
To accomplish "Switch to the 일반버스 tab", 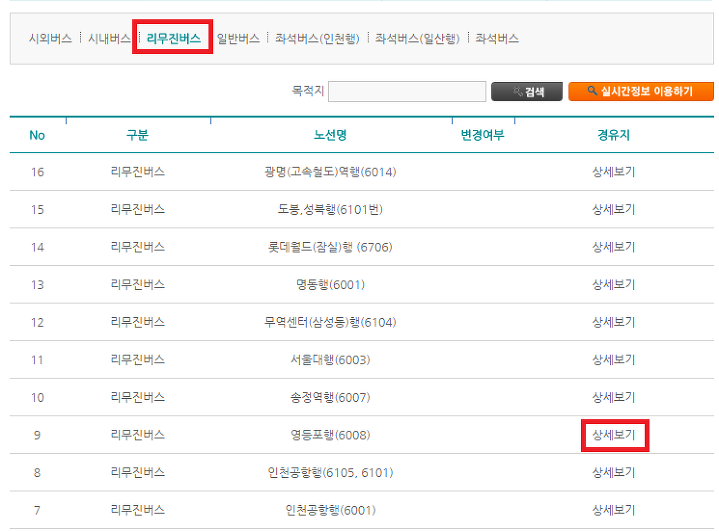I will [238, 39].
